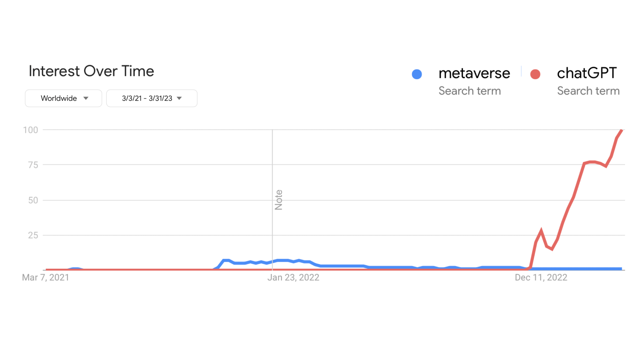Click the blue metaverse legend dot
Screen dimensions: 644x343
point(416,74)
